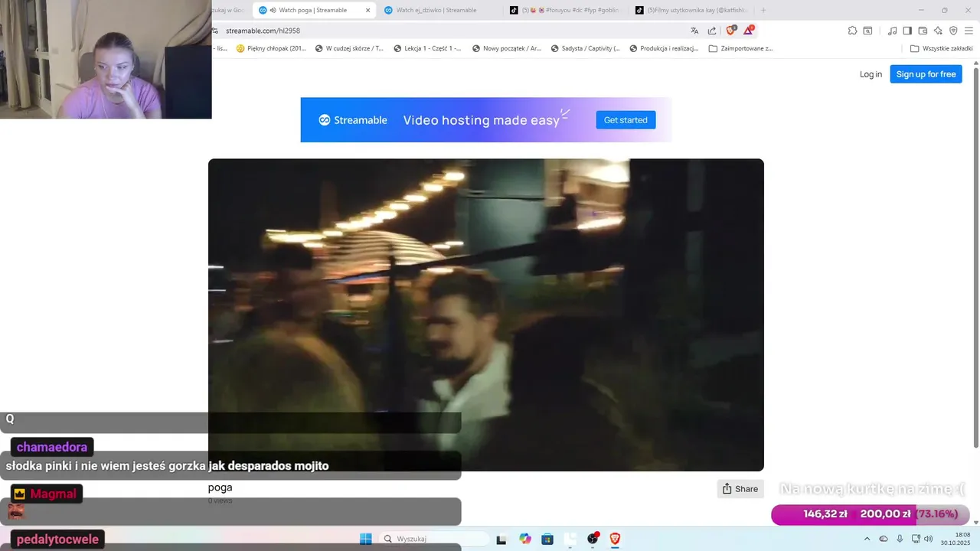Viewport: 980px width, 551px height.
Task: Toggle the sidebar panel icon in toolbar
Action: click(907, 31)
